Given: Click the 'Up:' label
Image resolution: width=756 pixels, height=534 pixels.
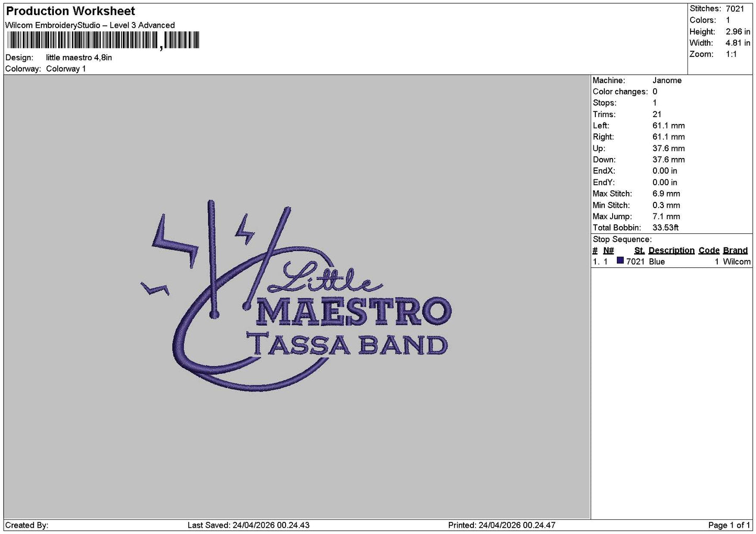Looking at the screenshot, I should 599,149.
